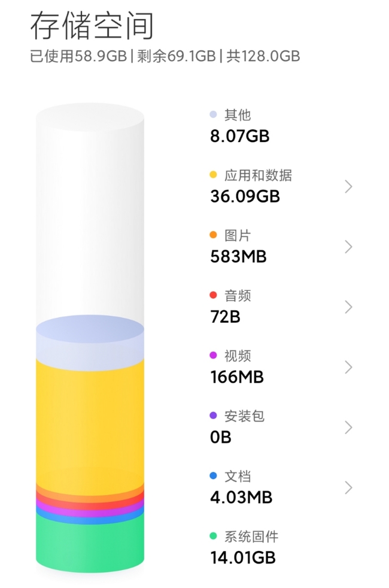Click the red dot icon beside 音频
Screen dimensions: 389x588
(x=213, y=295)
